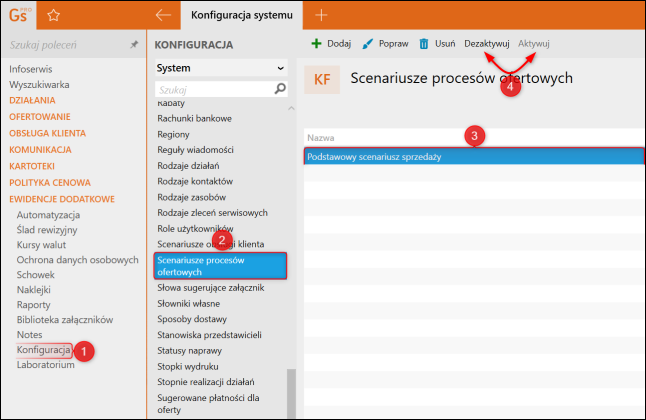Click the magnifier icon in Szukaj field

(x=280, y=89)
